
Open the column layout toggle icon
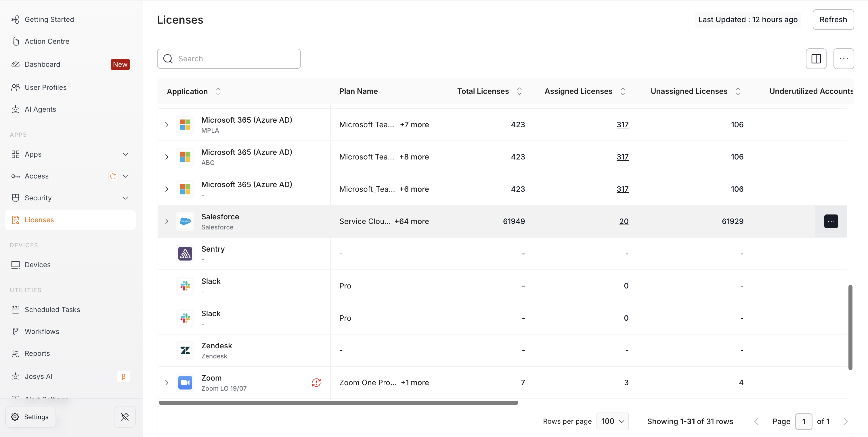point(816,59)
